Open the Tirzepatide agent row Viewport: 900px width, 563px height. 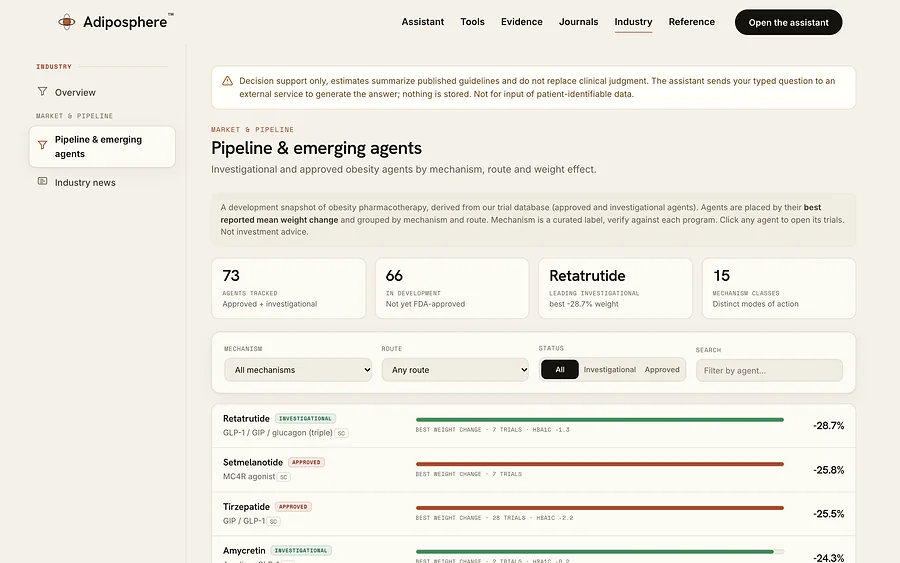pyautogui.click(x=533, y=514)
